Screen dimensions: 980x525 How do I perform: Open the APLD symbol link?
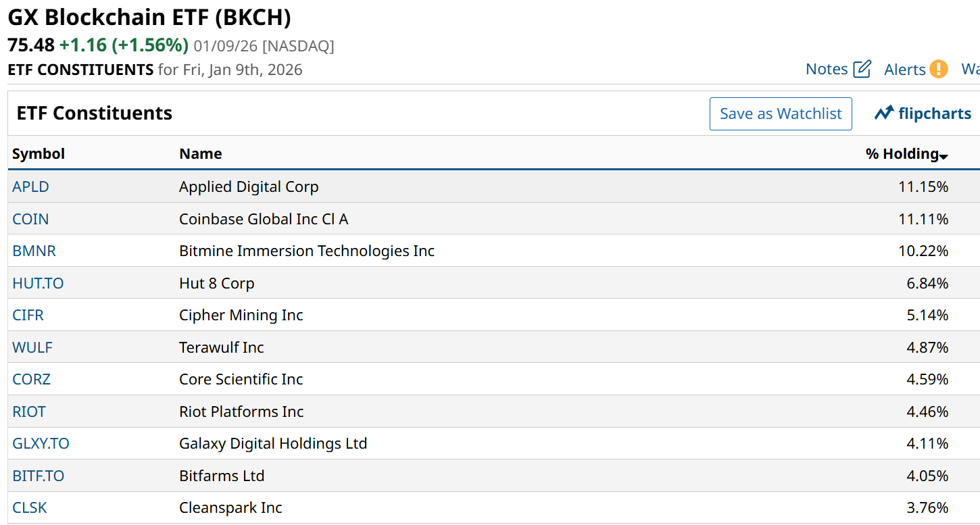tap(30, 186)
